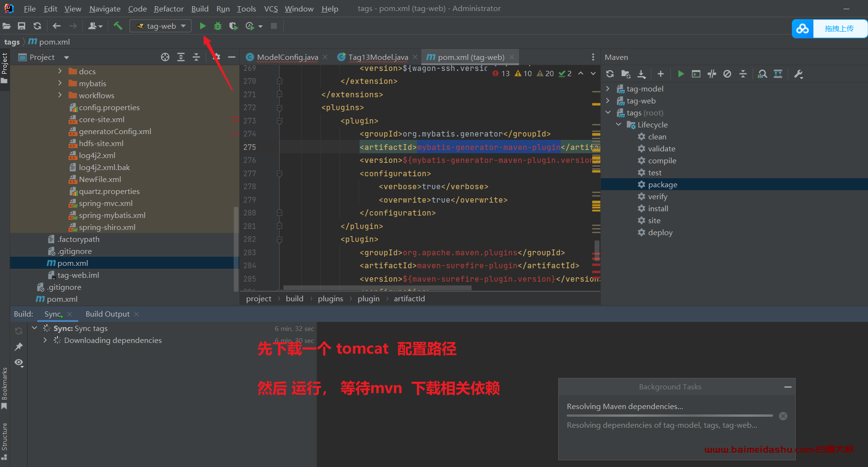
Task: Build project with the green hammer icon
Action: click(x=118, y=26)
